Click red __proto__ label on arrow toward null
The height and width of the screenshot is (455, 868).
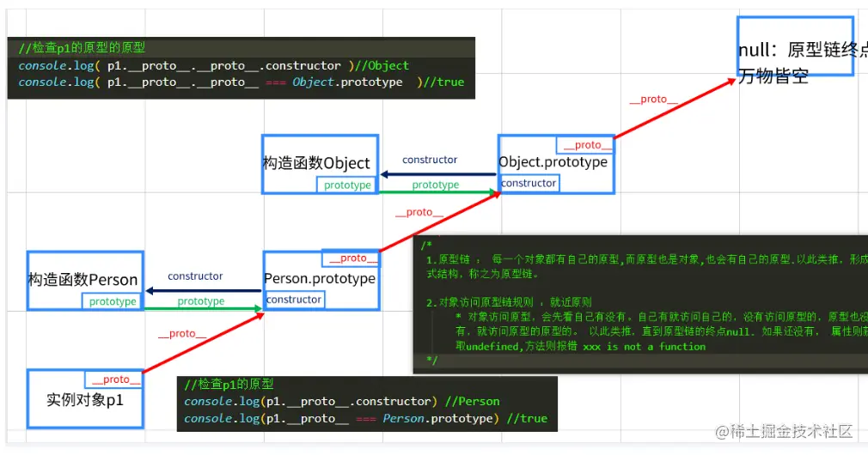pos(654,100)
